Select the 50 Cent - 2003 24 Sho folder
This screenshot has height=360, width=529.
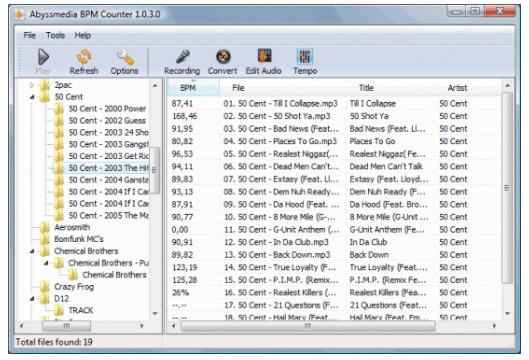[x=108, y=132]
